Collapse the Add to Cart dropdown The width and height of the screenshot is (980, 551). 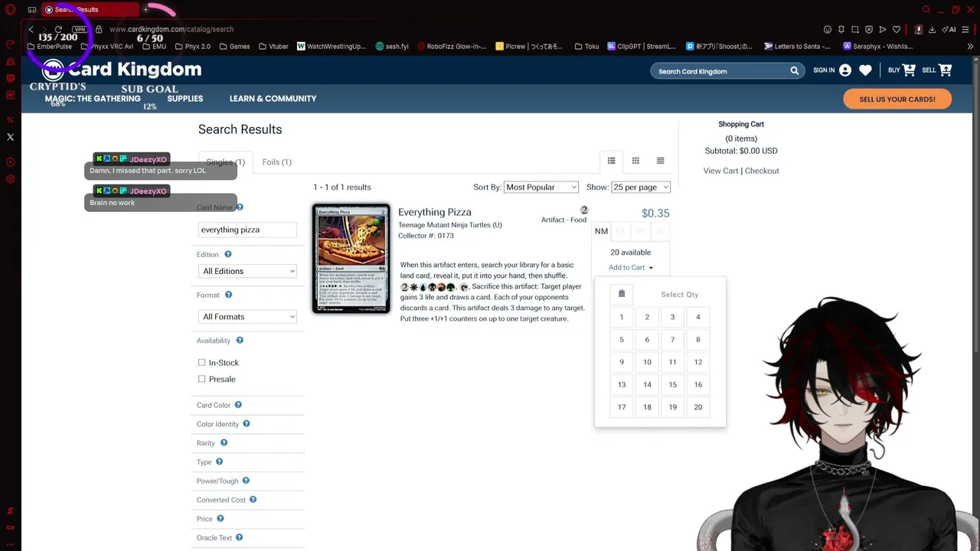(631, 267)
